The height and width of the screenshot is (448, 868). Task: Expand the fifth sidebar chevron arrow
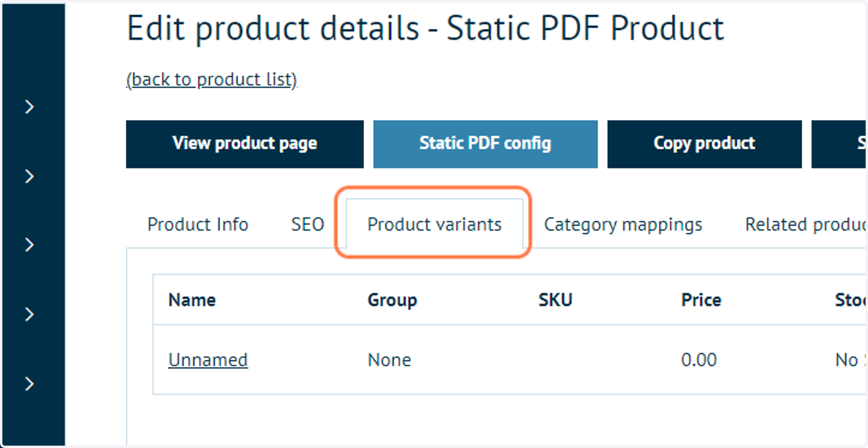(x=30, y=384)
